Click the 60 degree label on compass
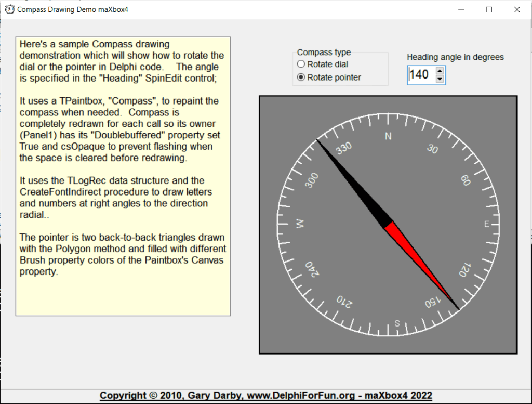This screenshot has height=404, width=532. click(x=465, y=180)
